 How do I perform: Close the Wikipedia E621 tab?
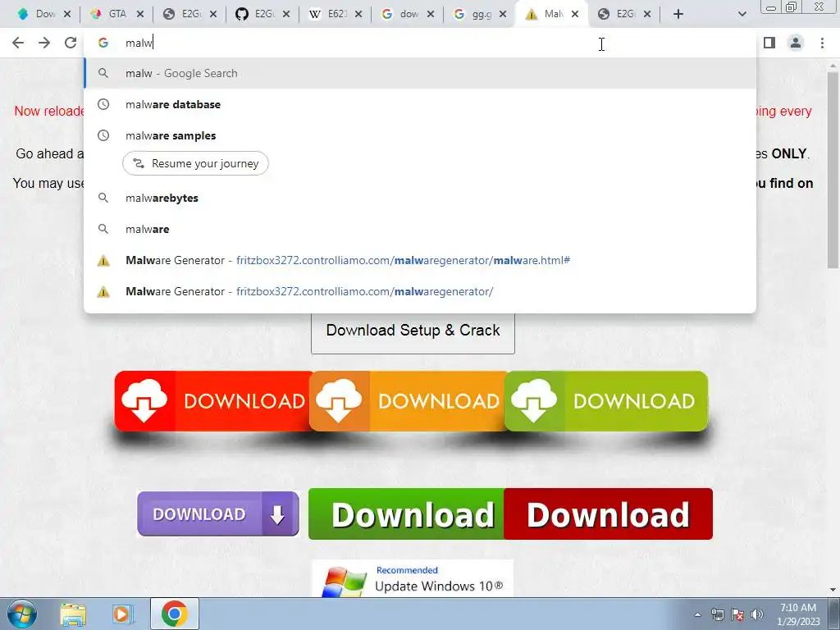click(358, 15)
